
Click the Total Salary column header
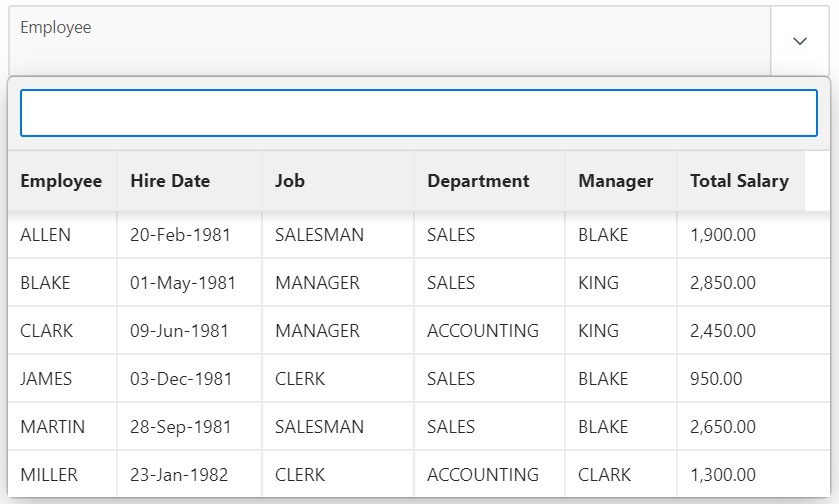coord(739,181)
